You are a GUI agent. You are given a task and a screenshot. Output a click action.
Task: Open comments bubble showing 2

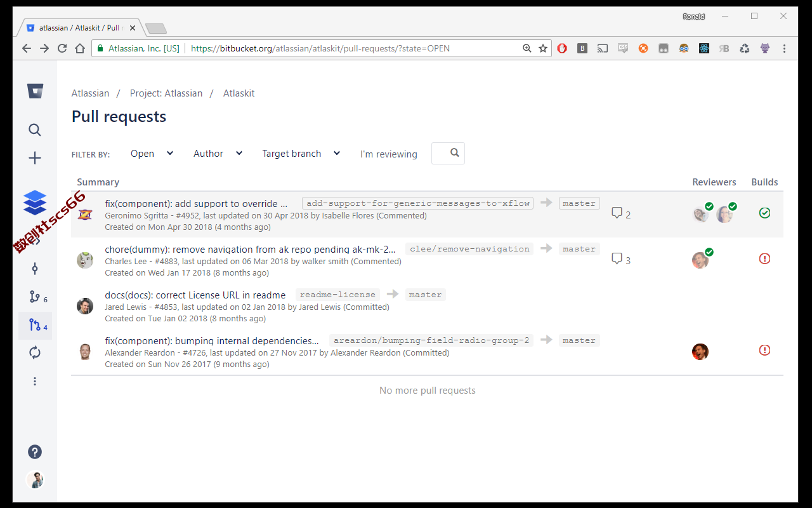(x=620, y=214)
